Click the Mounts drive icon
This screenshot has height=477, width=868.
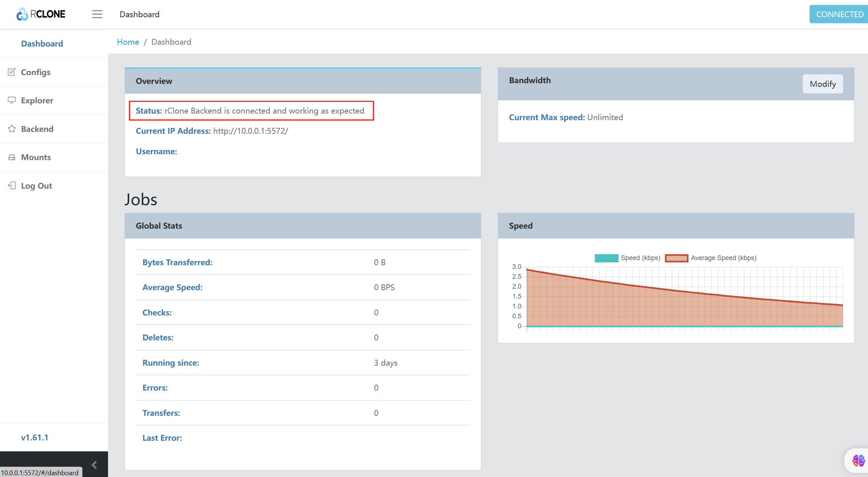pyautogui.click(x=12, y=157)
